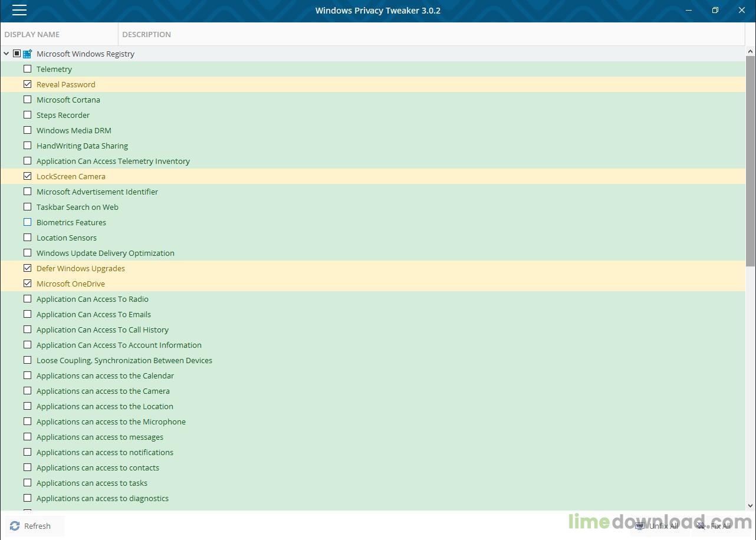
Task: Toggle the Microsoft Windows Registry parent checkbox
Action: coord(17,54)
